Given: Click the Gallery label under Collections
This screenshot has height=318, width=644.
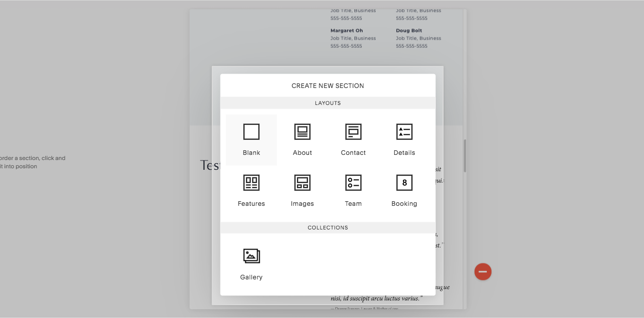Looking at the screenshot, I should pos(251,277).
